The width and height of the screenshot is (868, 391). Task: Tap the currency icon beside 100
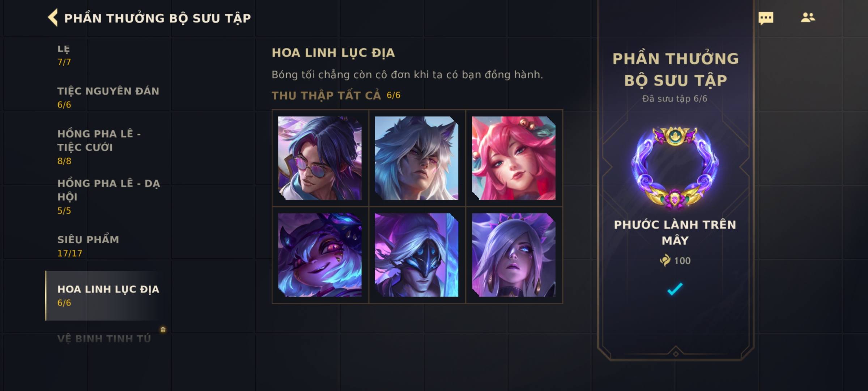tap(665, 260)
